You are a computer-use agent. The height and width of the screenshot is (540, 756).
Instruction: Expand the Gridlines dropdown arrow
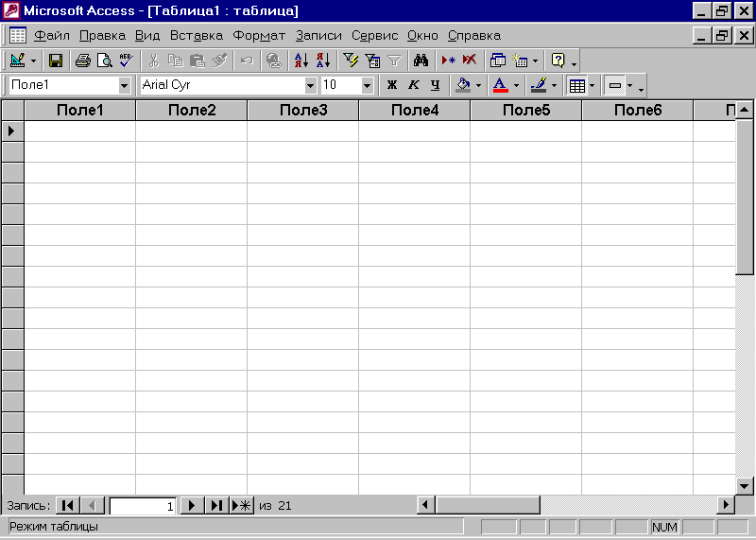(x=592, y=86)
